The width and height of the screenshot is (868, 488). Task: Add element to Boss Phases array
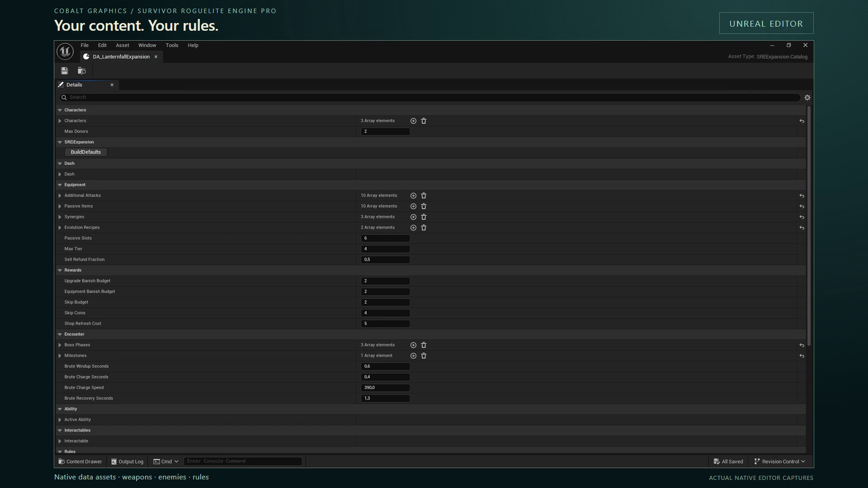click(x=413, y=345)
